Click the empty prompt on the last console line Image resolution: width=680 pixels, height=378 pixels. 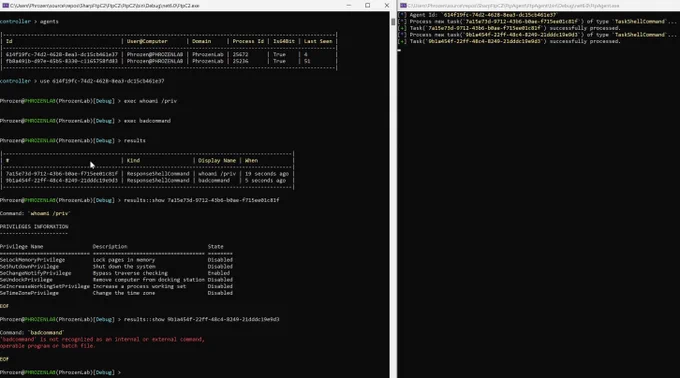(60, 372)
